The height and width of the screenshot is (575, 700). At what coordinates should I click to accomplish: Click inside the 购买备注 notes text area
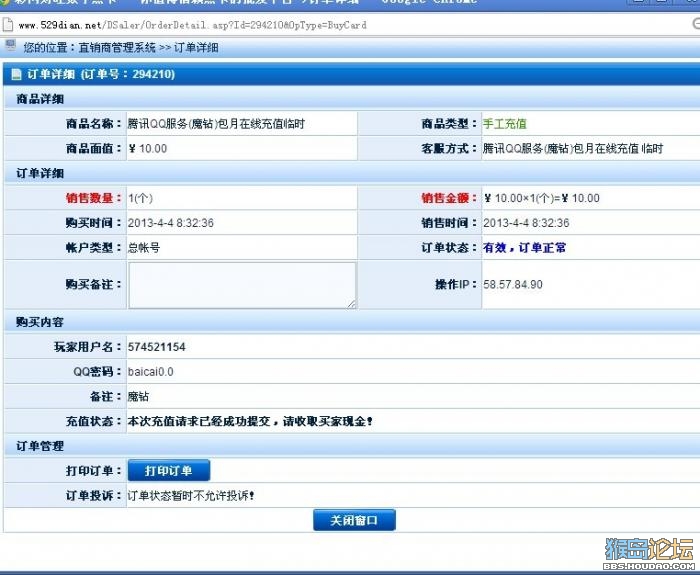point(242,285)
